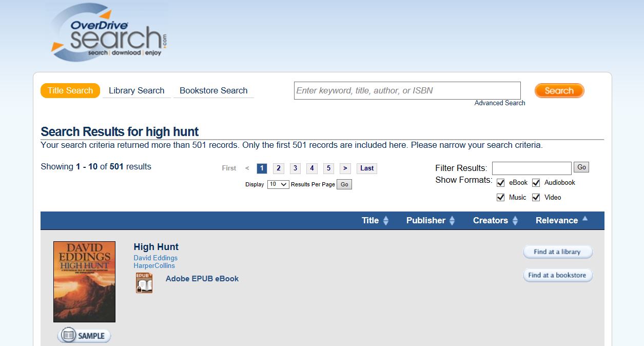644x346 pixels.
Task: Open the Advanced Search link
Action: 500,103
